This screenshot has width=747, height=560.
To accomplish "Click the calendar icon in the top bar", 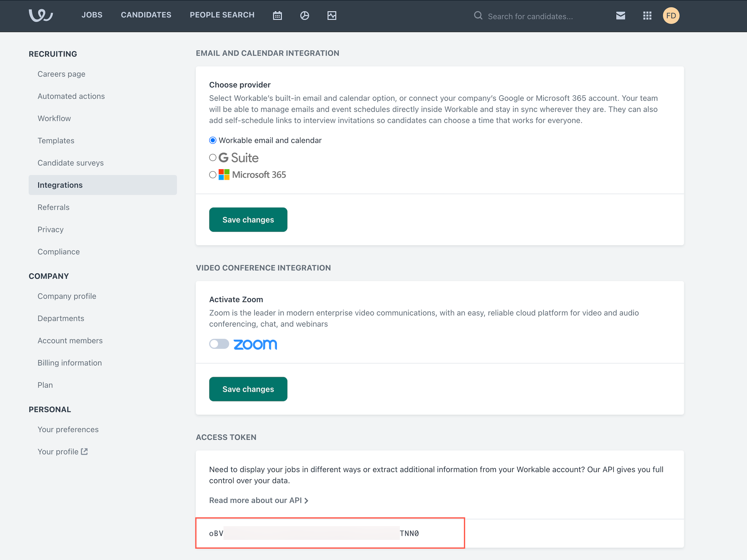I will coord(277,16).
